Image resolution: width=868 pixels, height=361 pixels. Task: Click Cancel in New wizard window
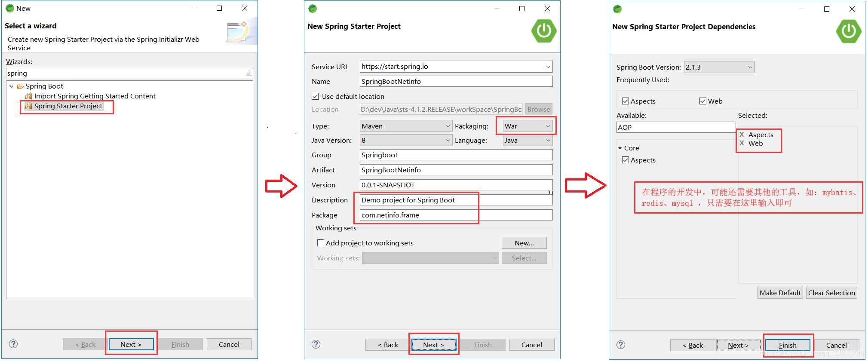(x=229, y=344)
